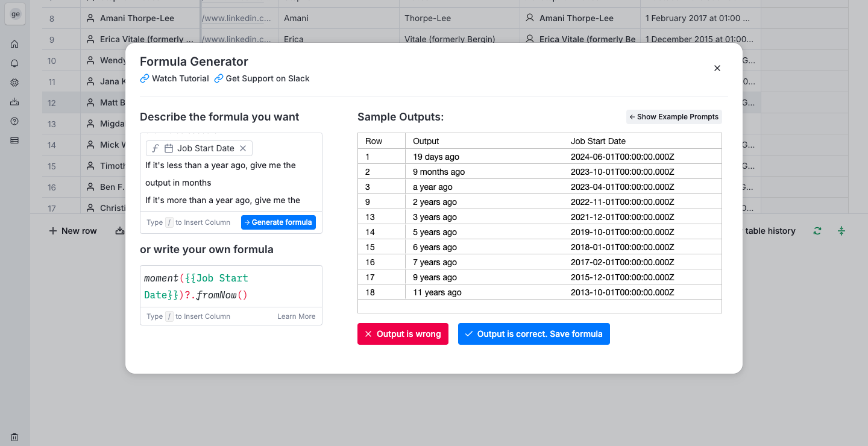Click the trash icon at sidebar bottom

tap(14, 438)
